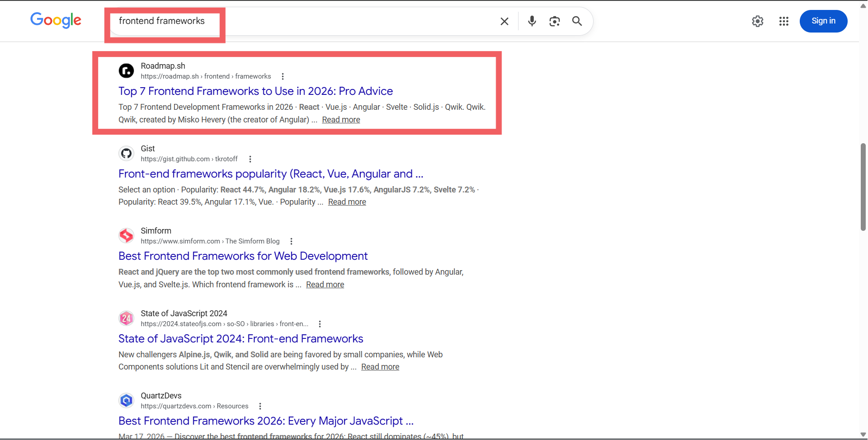Open more options for State of JavaScript result

point(320,324)
